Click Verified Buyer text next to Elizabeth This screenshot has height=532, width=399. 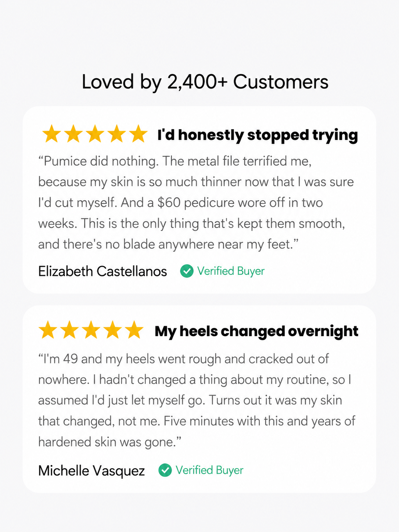click(231, 271)
